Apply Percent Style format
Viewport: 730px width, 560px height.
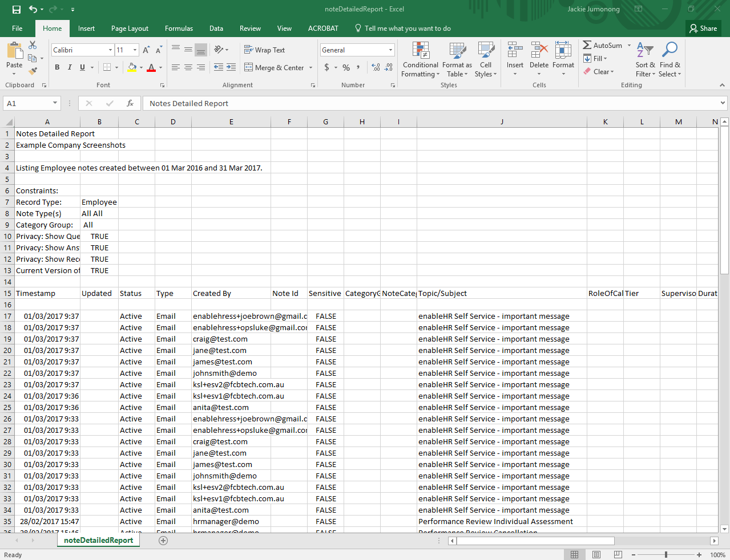point(346,67)
